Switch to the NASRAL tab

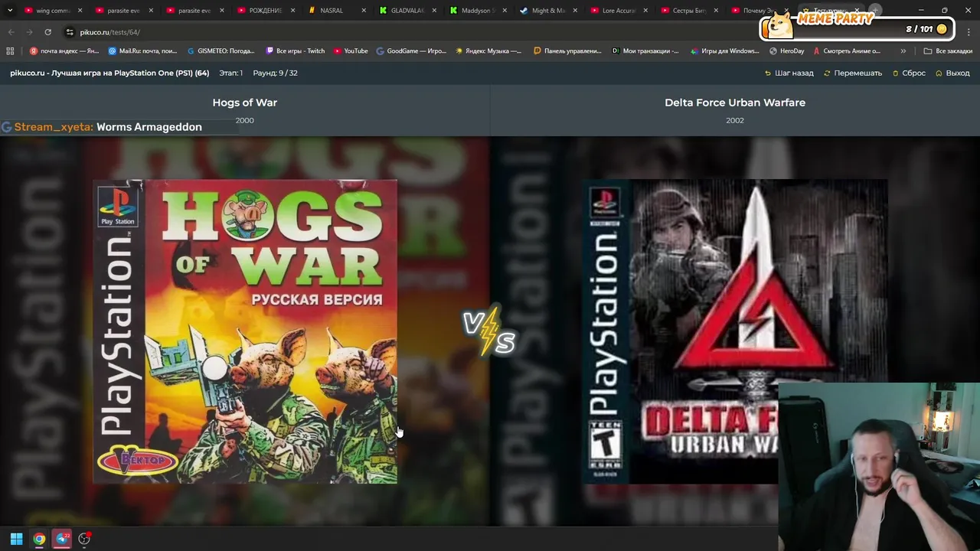pyautogui.click(x=331, y=11)
